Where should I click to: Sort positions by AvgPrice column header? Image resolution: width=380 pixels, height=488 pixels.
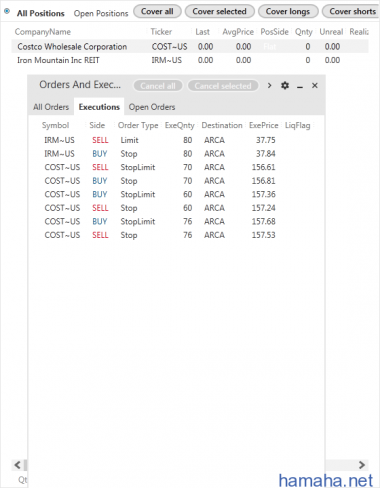238,32
